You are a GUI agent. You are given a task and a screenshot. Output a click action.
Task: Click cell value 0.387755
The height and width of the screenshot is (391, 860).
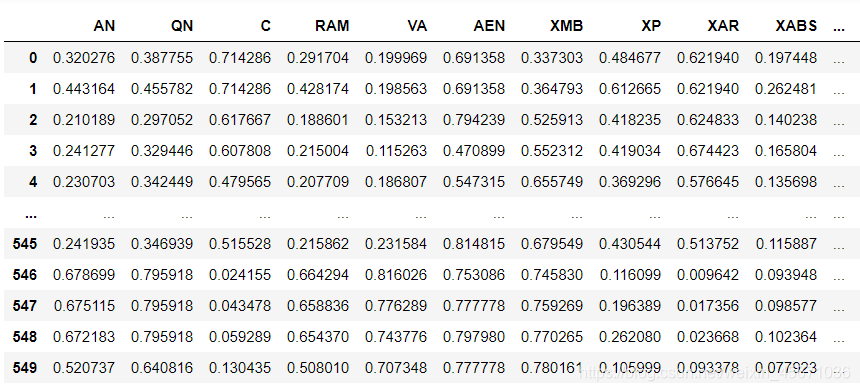[162, 58]
